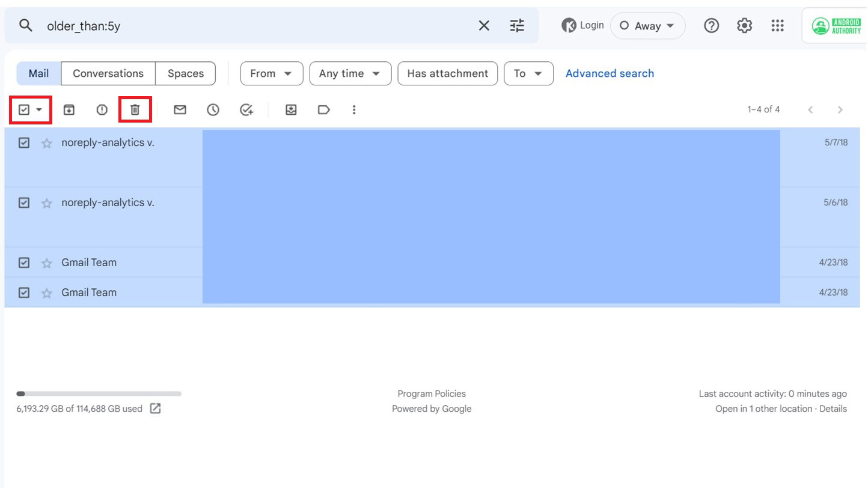Viewport: 868px width, 488px height.
Task: Open Advanced search
Action: (x=610, y=73)
